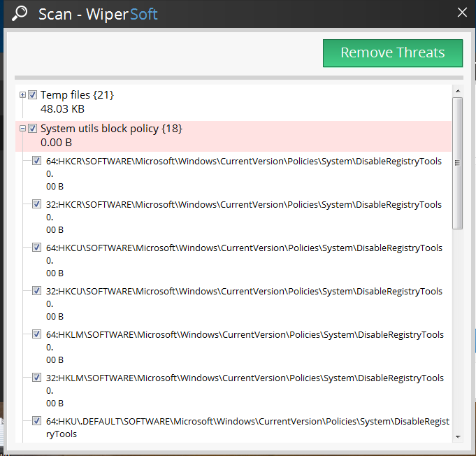This screenshot has height=456, width=476.
Task: Select the 64:HKCR registry path text
Action: (244, 162)
